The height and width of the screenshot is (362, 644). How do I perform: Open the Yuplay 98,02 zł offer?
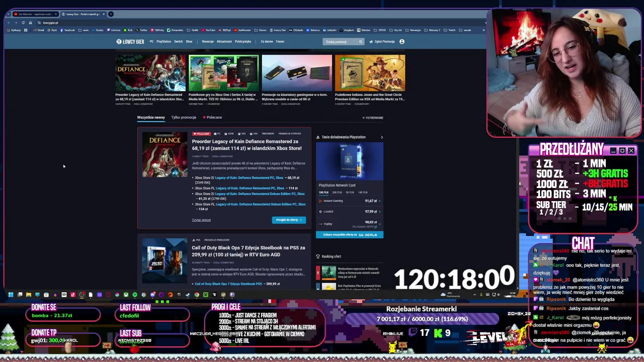[x=349, y=223]
